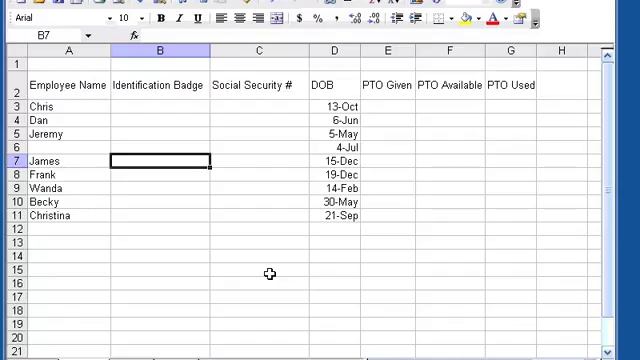Select the 30-May date cell

[335, 202]
